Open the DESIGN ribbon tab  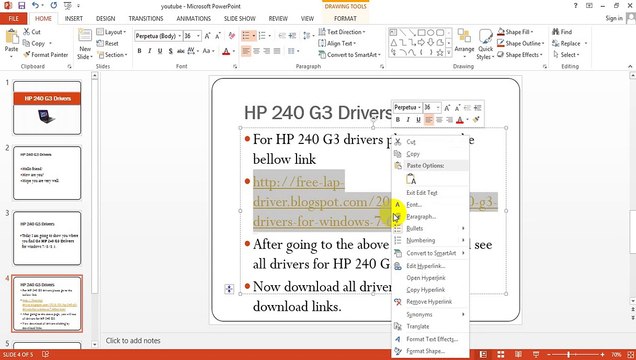pos(105,18)
